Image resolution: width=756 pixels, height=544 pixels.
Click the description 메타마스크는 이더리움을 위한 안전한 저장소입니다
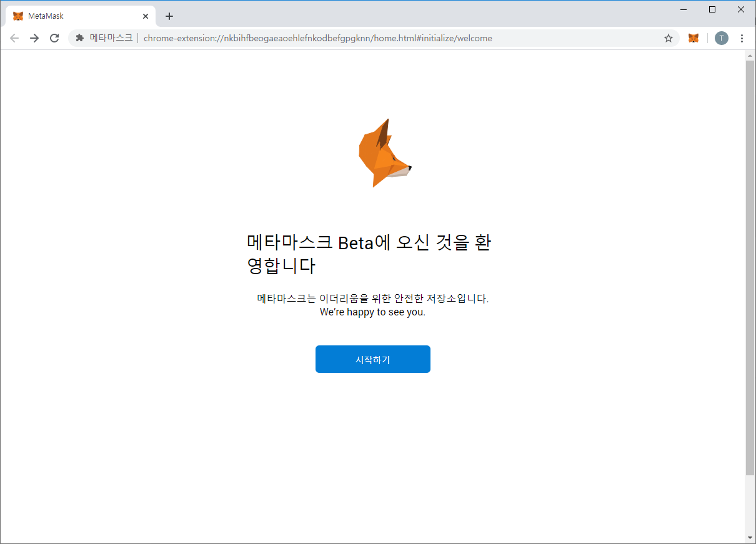coord(373,298)
